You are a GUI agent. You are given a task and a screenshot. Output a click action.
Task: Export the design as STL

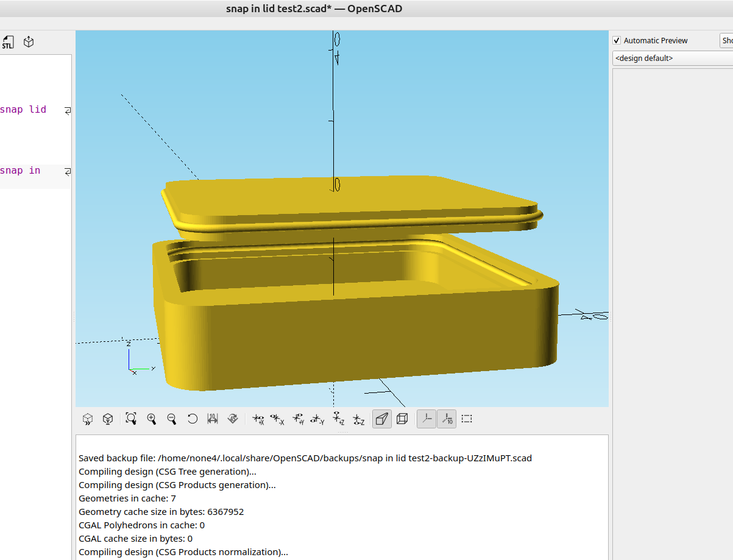(7, 42)
